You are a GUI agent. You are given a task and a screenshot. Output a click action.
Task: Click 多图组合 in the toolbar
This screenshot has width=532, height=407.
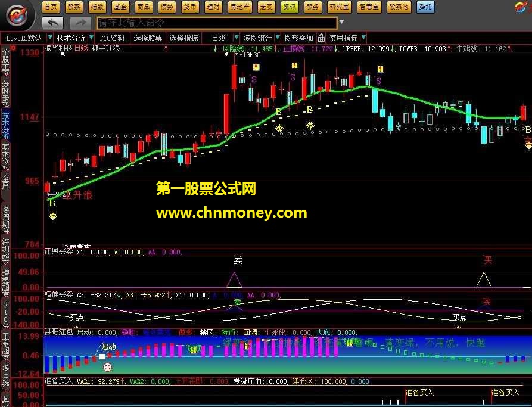coord(257,38)
